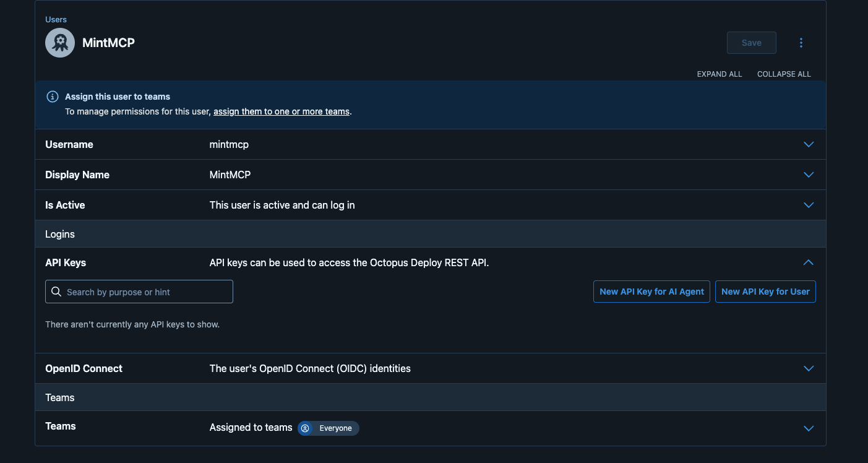The width and height of the screenshot is (868, 463).
Task: Create New API Key for AI Agent
Action: (651, 292)
